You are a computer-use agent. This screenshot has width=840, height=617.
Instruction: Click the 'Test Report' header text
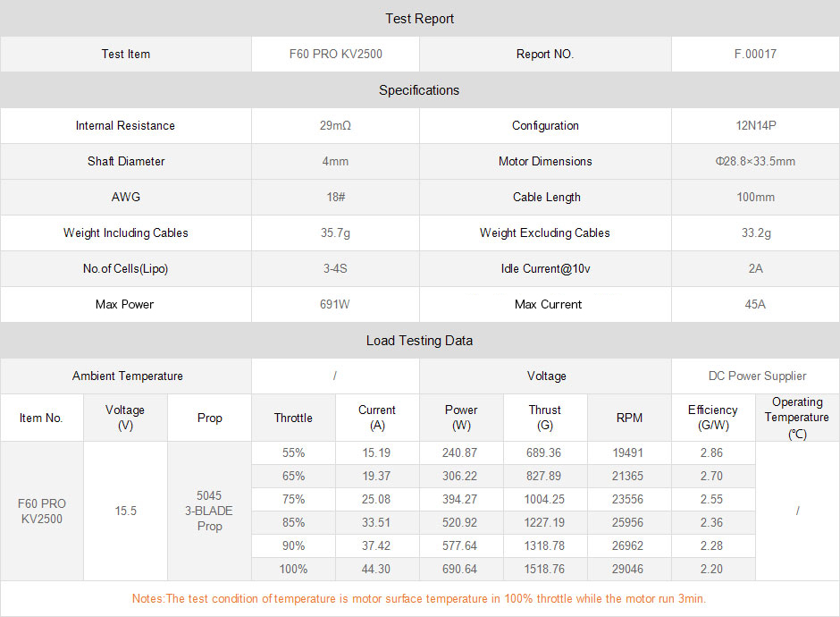419,19
